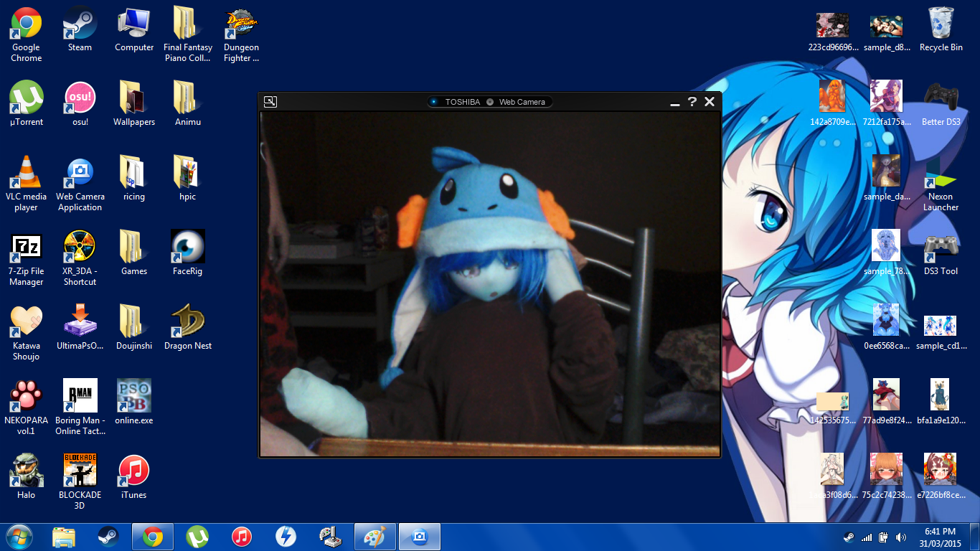Select the TOSHIBA radio option

tap(434, 102)
